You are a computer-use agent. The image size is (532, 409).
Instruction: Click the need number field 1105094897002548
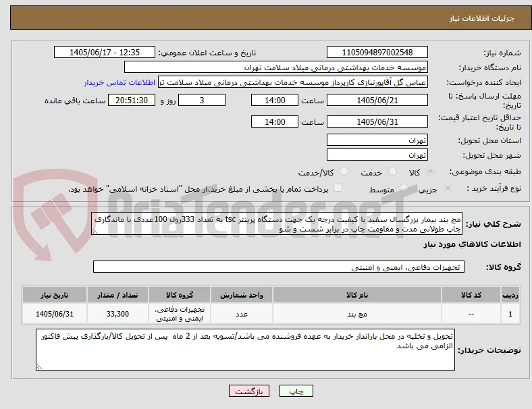tap(377, 52)
